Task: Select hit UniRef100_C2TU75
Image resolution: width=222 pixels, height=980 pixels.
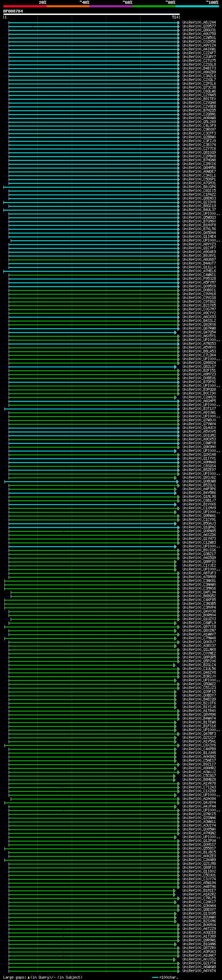Action: click(x=199, y=61)
